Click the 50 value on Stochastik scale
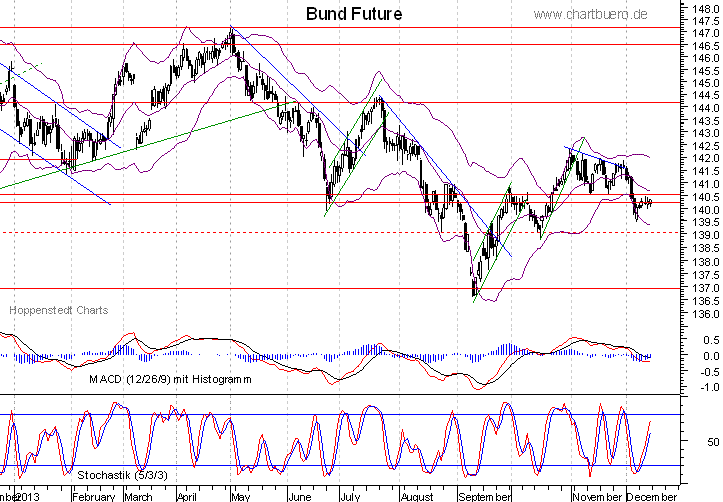Image resolution: width=723 pixels, height=502 pixels. 713,442
